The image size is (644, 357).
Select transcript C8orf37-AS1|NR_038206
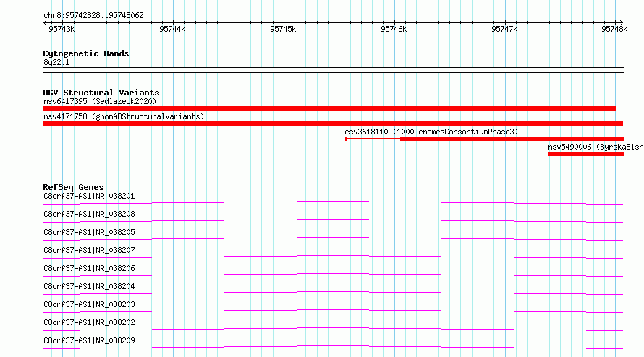pos(89,268)
